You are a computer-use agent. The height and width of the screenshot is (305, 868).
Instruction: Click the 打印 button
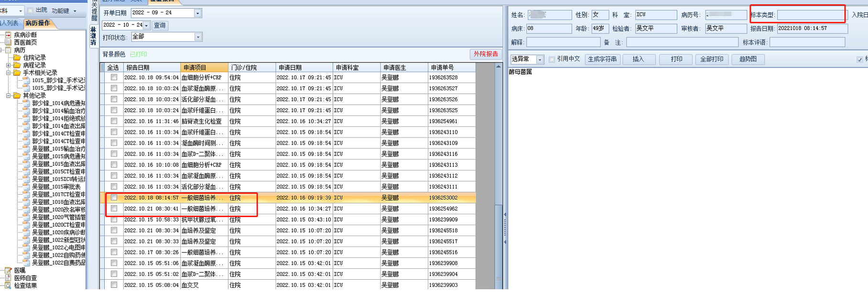click(x=676, y=59)
